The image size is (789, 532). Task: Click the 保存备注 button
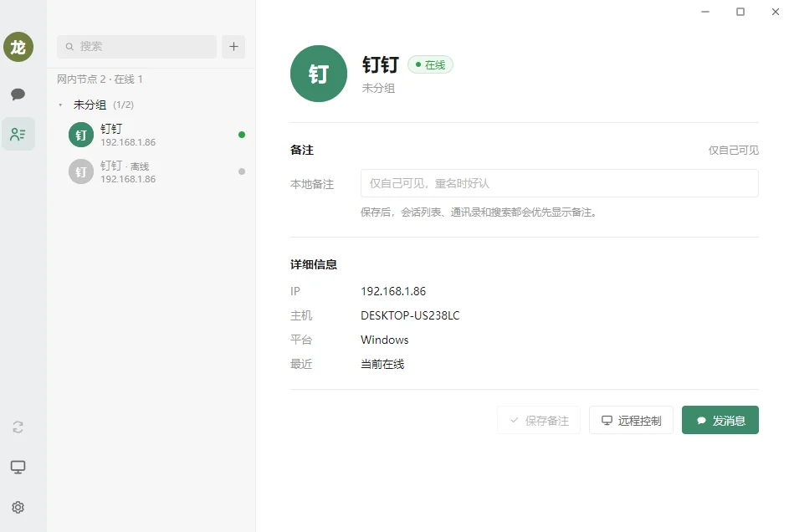pos(539,421)
